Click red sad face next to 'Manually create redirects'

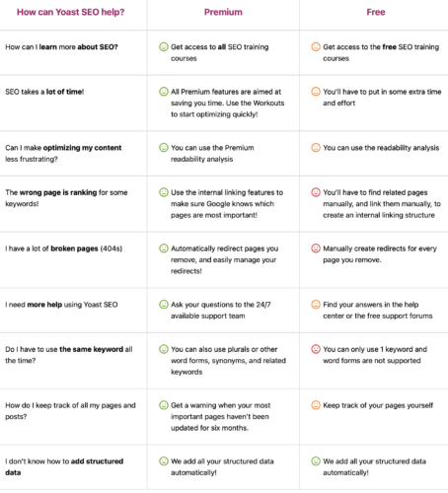point(316,248)
